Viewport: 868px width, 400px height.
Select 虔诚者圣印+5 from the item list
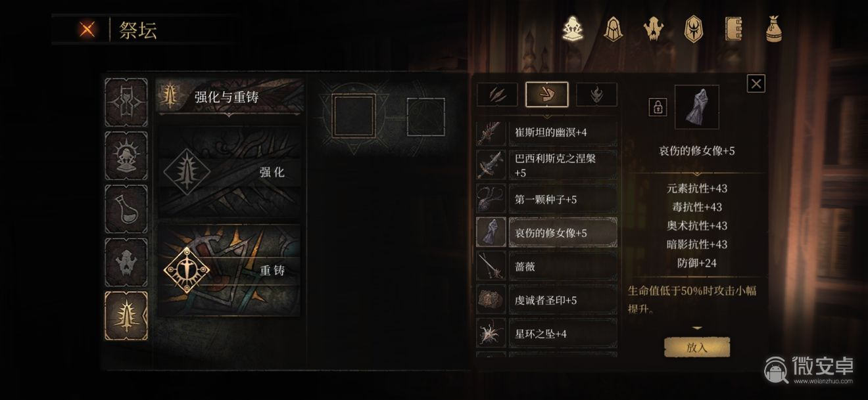pos(547,300)
